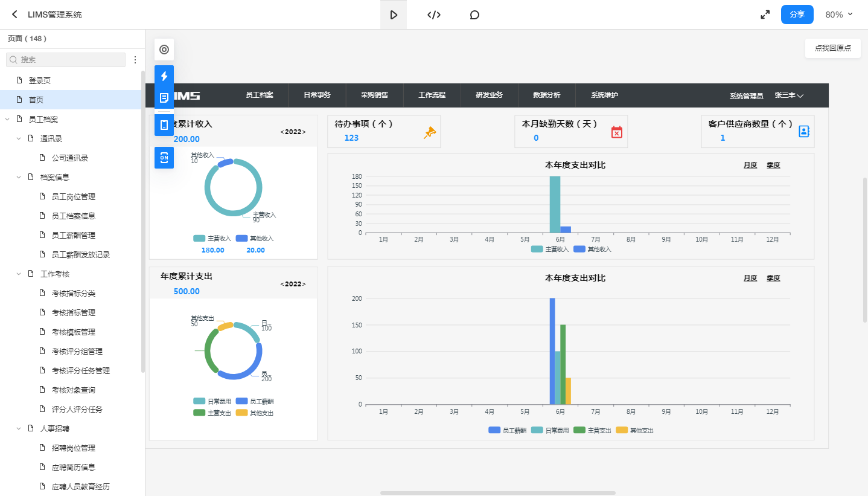Image resolution: width=868 pixels, height=496 pixels.
Task: Open the 张三丰 user dropdown
Action: click(789, 95)
